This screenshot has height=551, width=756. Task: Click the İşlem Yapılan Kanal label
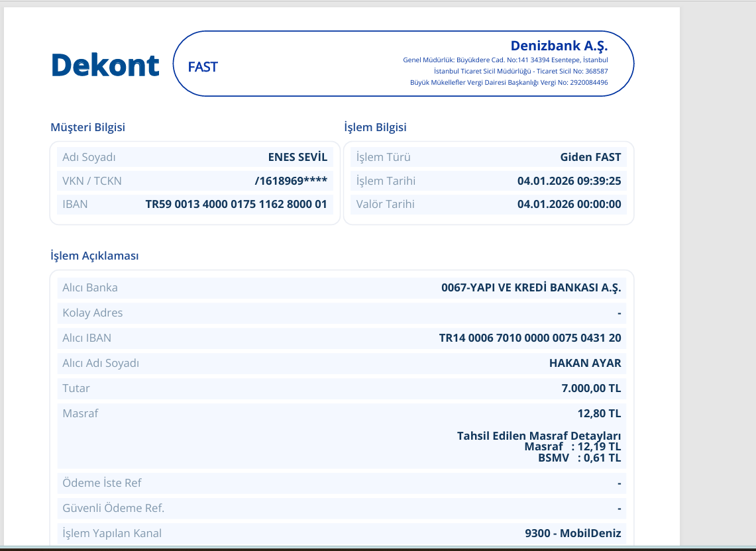coord(112,533)
